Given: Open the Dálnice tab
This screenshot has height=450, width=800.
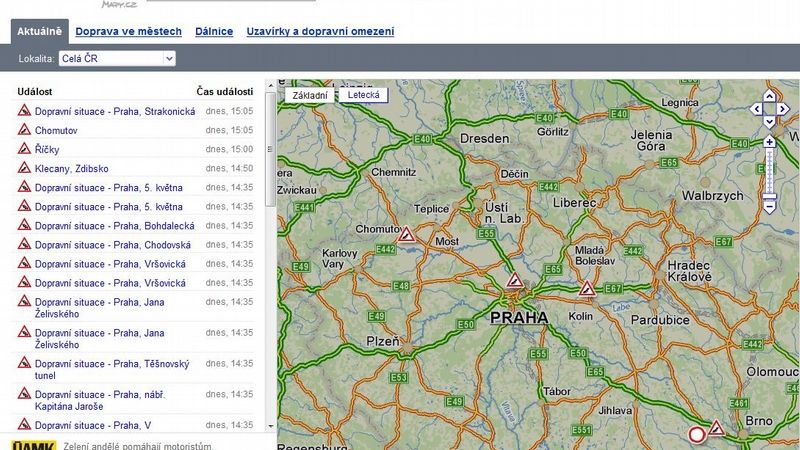Looking at the screenshot, I should tap(213, 31).
